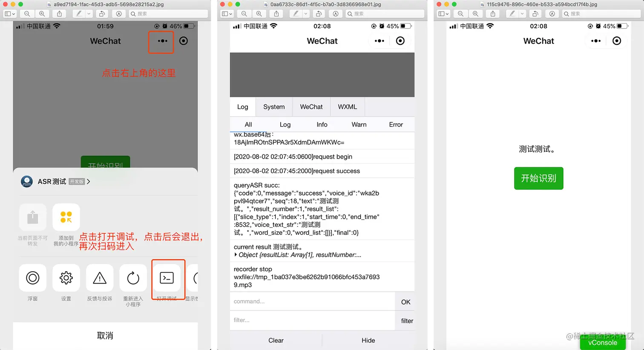The height and width of the screenshot is (350, 644).
Task: Click the 重新进入小程序 reload icon
Action: (133, 278)
